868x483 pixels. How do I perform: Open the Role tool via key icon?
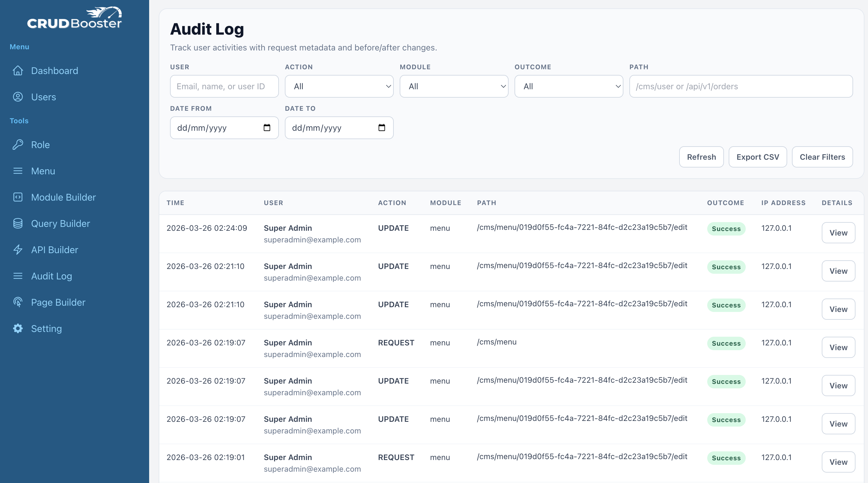tap(18, 144)
